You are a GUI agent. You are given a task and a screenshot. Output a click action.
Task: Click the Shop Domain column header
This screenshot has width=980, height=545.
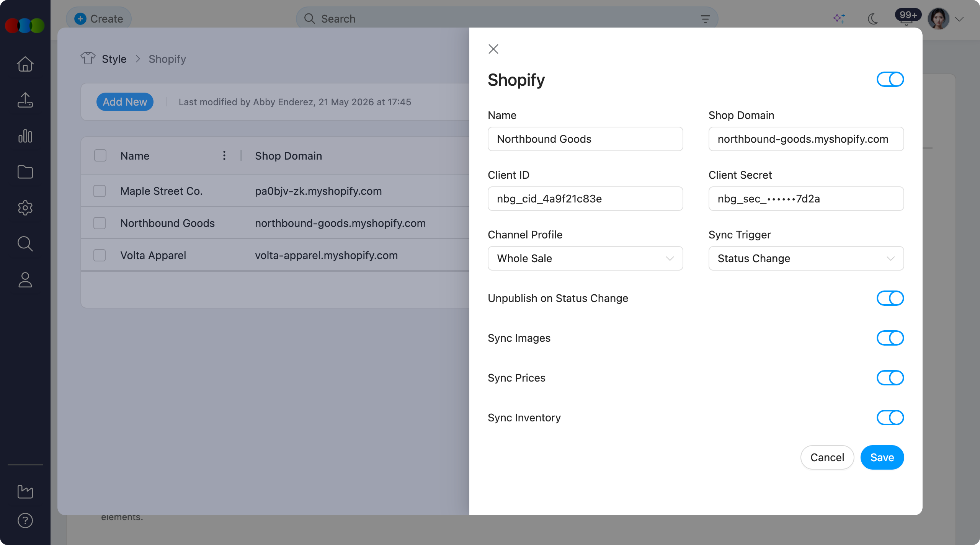pyautogui.click(x=288, y=156)
